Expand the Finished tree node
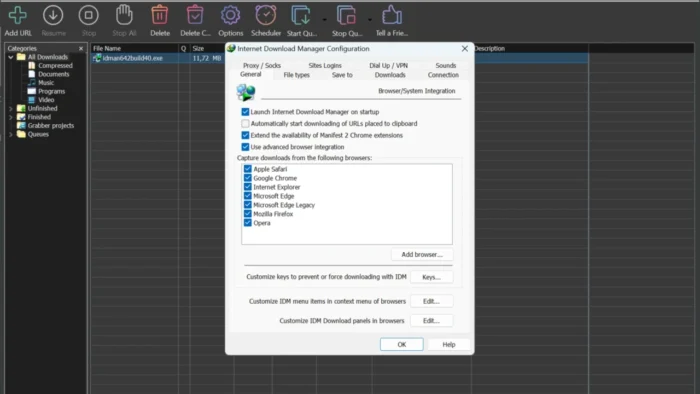Screen dimensions: 700x394 click(x=11, y=117)
